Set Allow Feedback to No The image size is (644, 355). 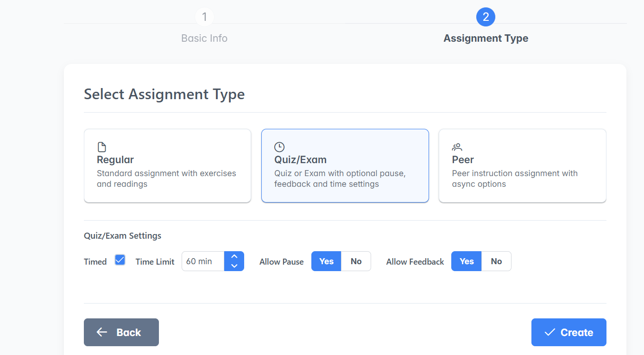click(496, 261)
